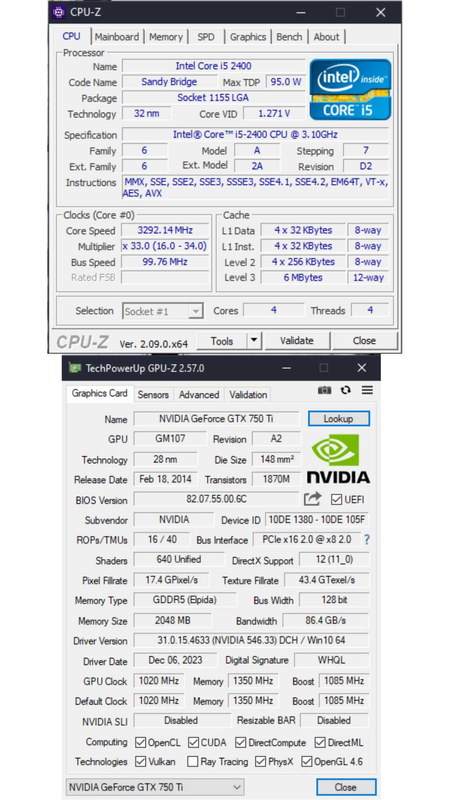Viewport: 450px width, 800px height.
Task: Expand the Tools dropdown arrow in CPU-Z
Action: (254, 340)
